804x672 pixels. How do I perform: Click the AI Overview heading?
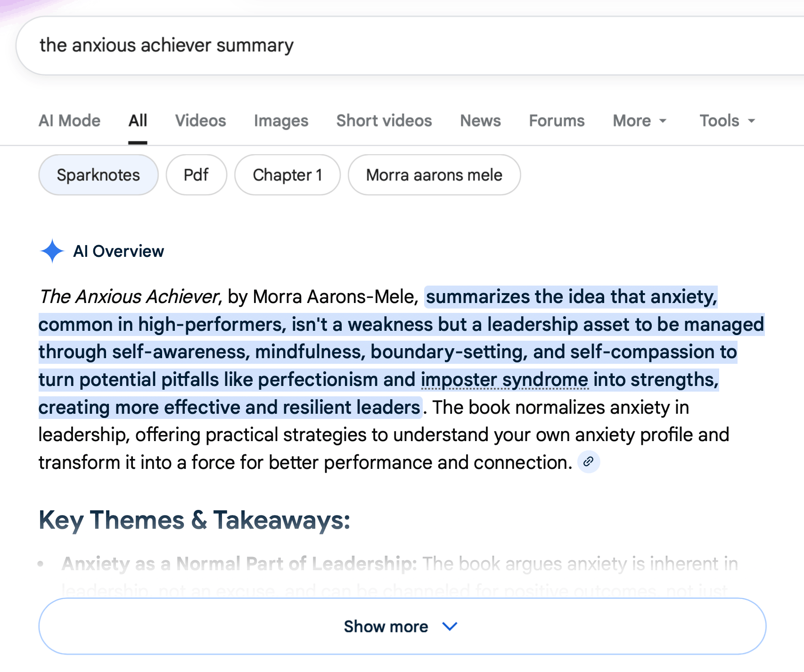tap(119, 251)
